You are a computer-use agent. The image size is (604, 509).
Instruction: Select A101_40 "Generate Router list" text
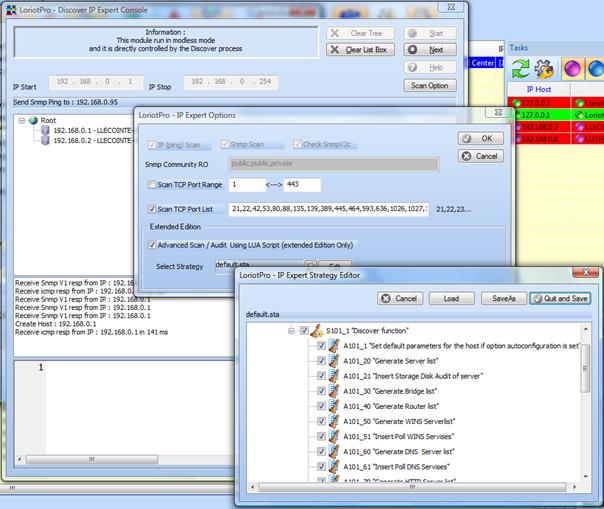pyautogui.click(x=391, y=406)
